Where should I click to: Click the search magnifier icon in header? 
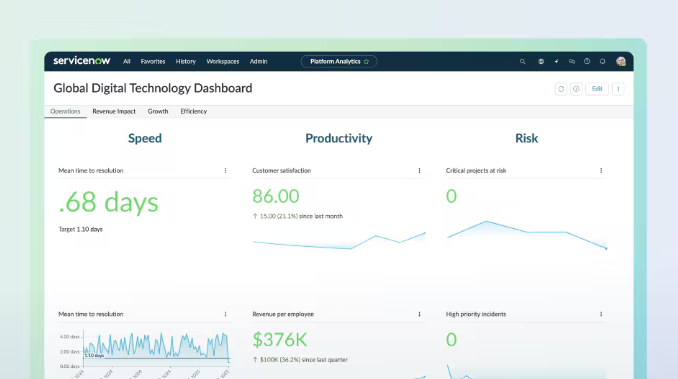[522, 61]
